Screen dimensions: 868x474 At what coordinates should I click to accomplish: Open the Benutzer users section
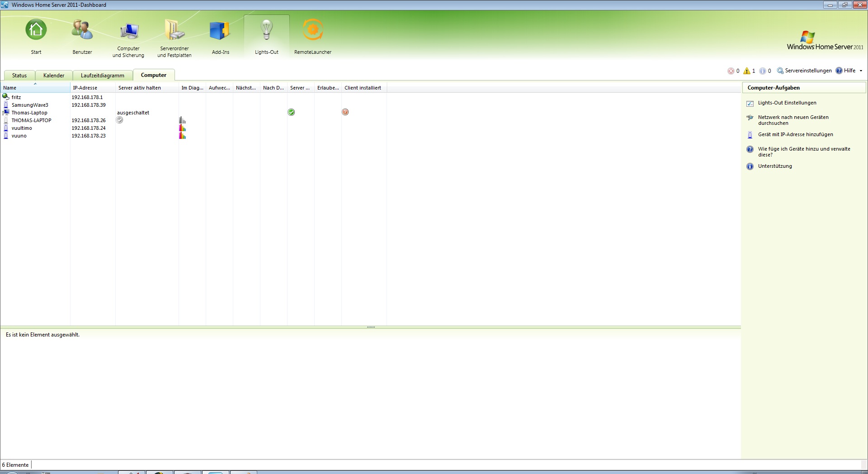point(82,30)
